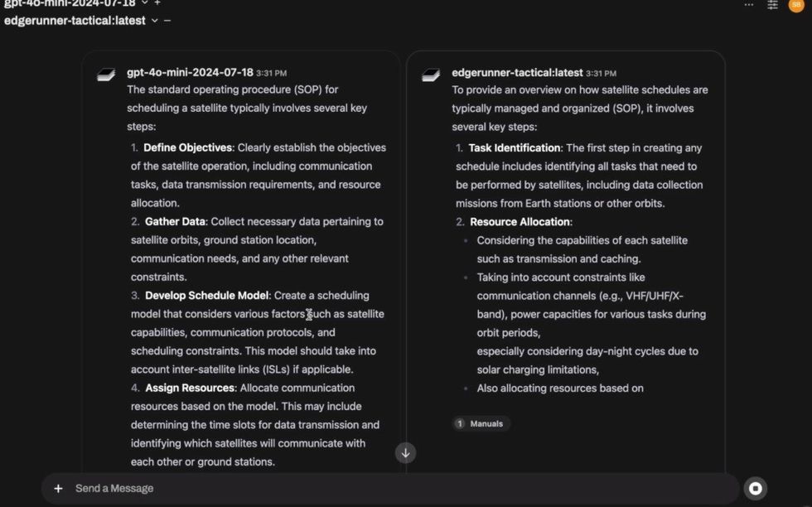812x507 pixels.
Task: Click the orange user profile avatar
Action: click(x=795, y=4)
